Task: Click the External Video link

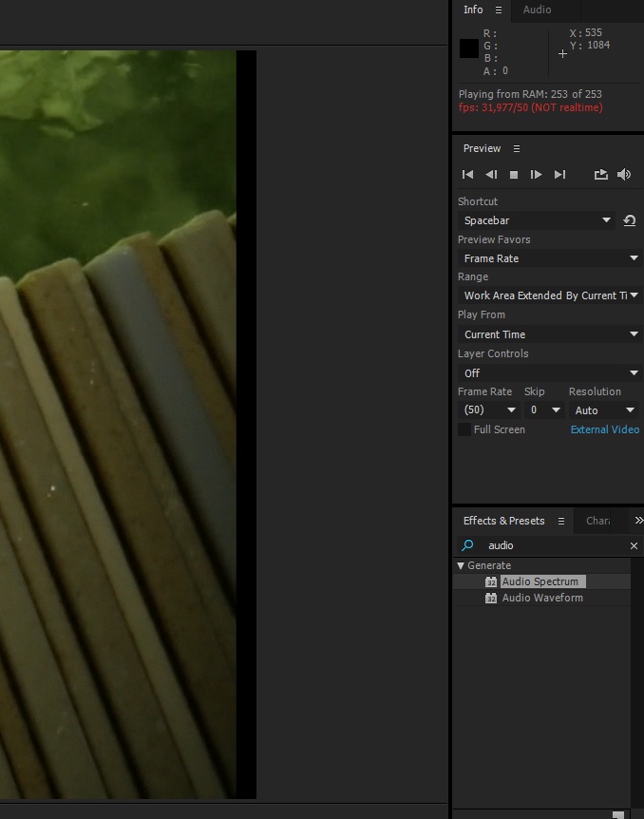Action: point(604,429)
